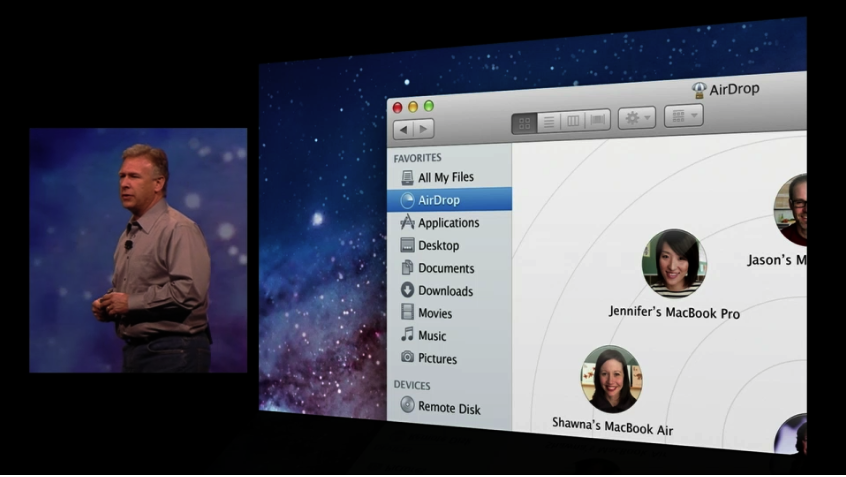Viewport: 846px width, 477px height.
Task: Click the Documents sidebar icon
Action: (x=407, y=267)
